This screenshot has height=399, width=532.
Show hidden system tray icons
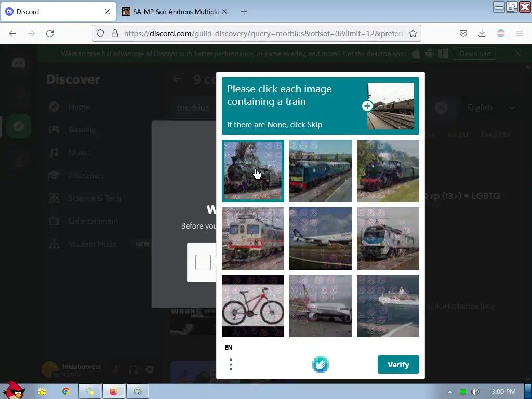(x=450, y=392)
